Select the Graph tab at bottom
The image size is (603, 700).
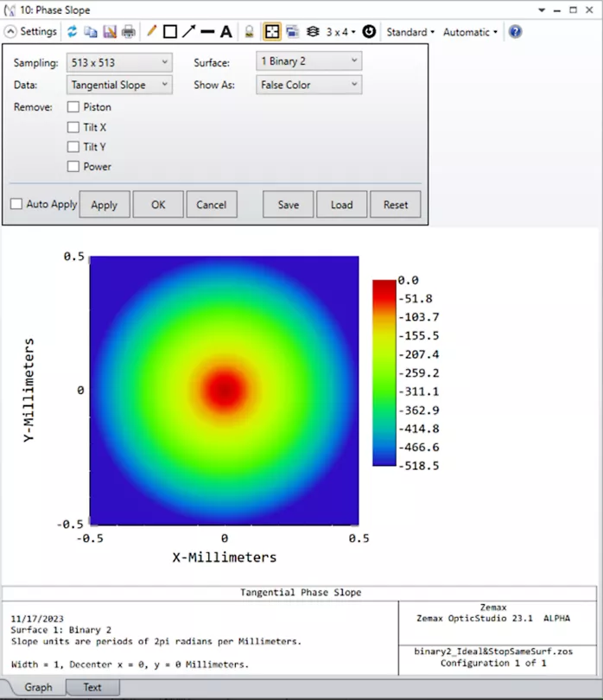pos(38,688)
